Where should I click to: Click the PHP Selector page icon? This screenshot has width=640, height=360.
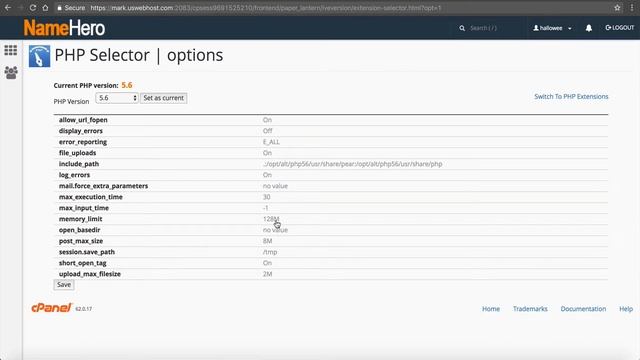point(40,56)
